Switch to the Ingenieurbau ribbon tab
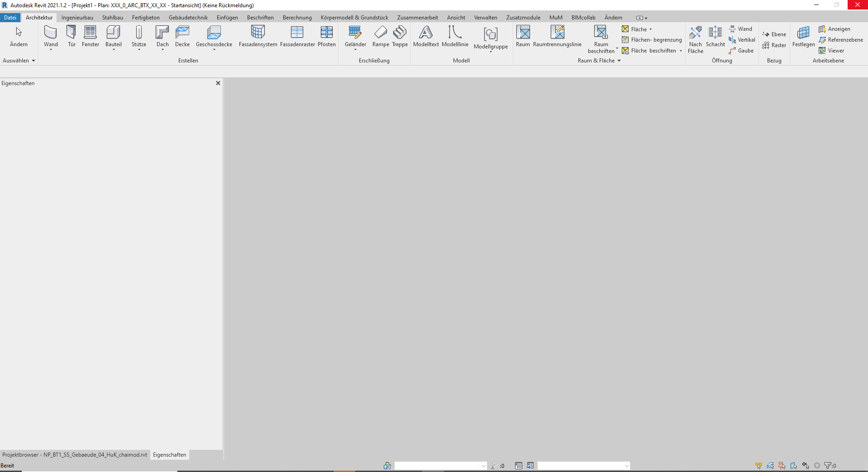 [77, 17]
